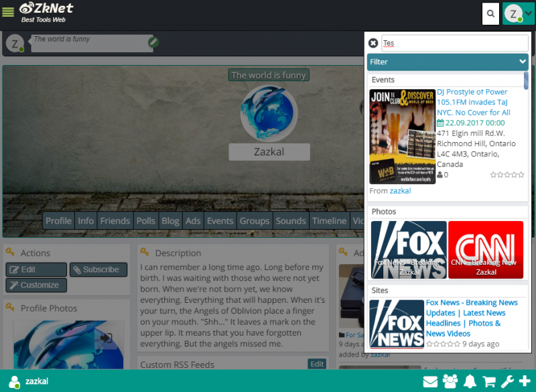Open the shopping cart icon
This screenshot has width=536, height=392.
[489, 381]
